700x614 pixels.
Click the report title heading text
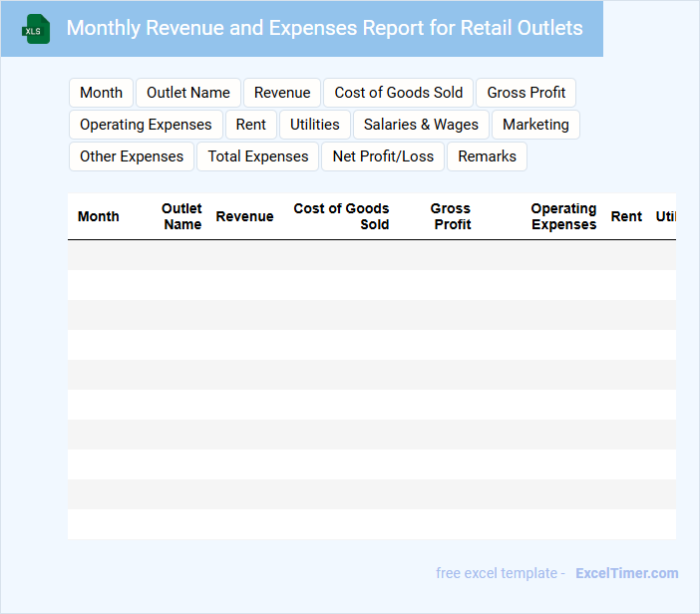click(x=324, y=28)
